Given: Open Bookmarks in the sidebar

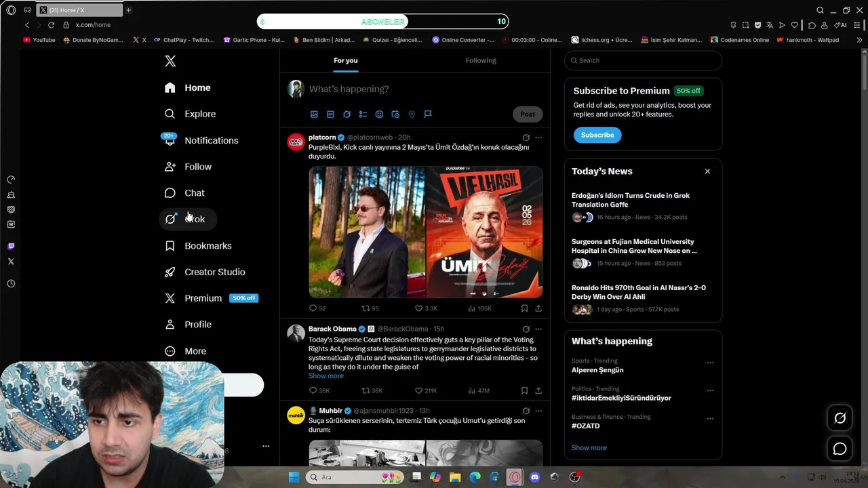Looking at the screenshot, I should 198,246.
